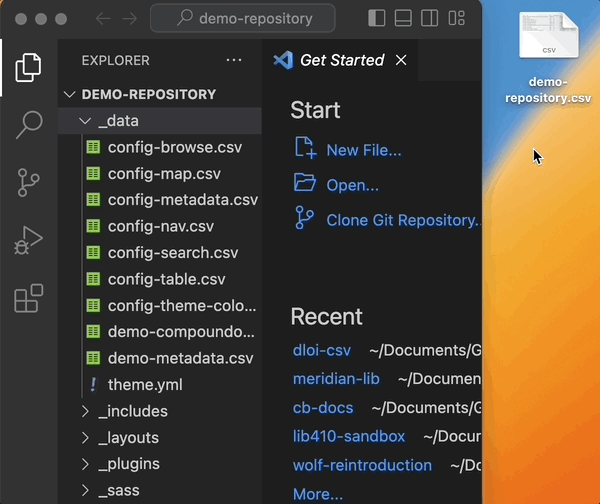Open recent project meridian-lib
600x504 pixels.
(336, 379)
